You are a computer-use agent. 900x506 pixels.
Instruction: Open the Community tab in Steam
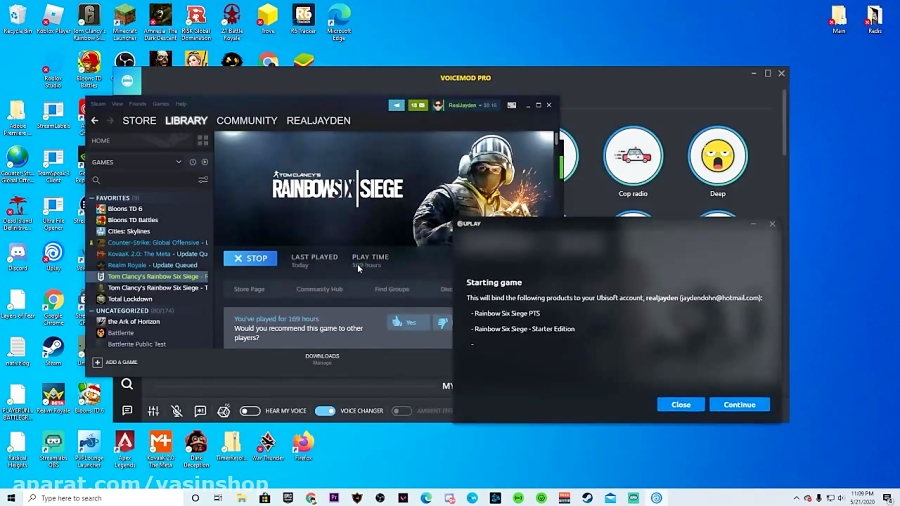pyautogui.click(x=247, y=121)
